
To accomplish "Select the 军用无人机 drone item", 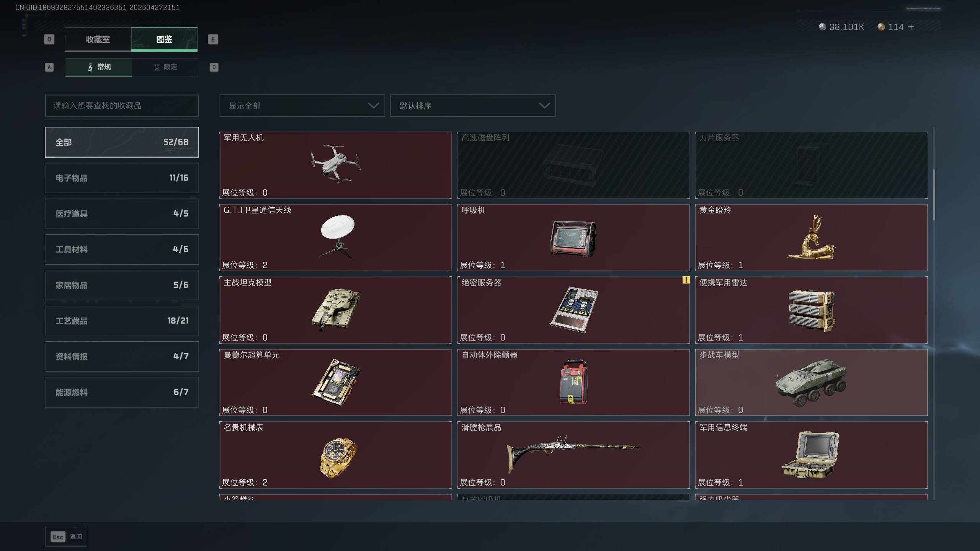I will 335,165.
